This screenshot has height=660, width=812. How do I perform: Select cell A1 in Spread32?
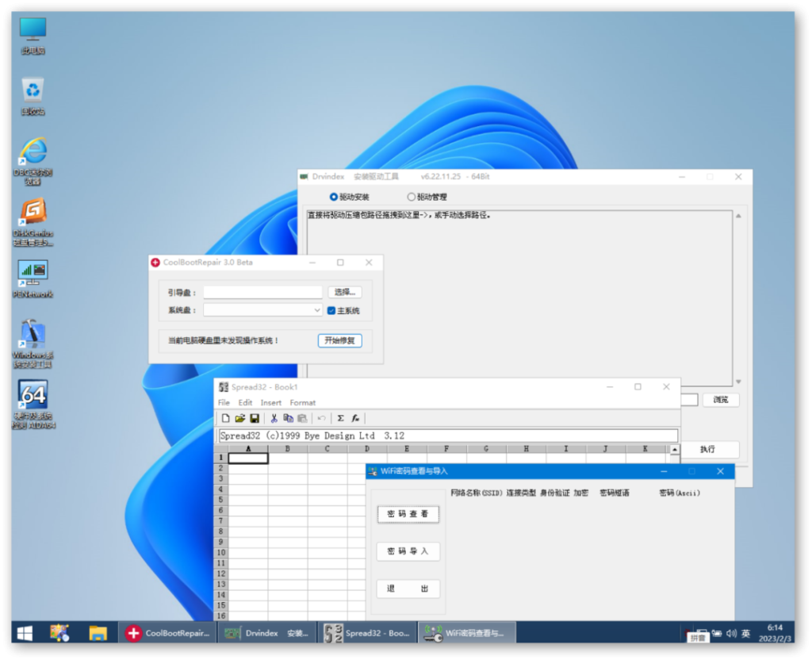[x=248, y=458]
